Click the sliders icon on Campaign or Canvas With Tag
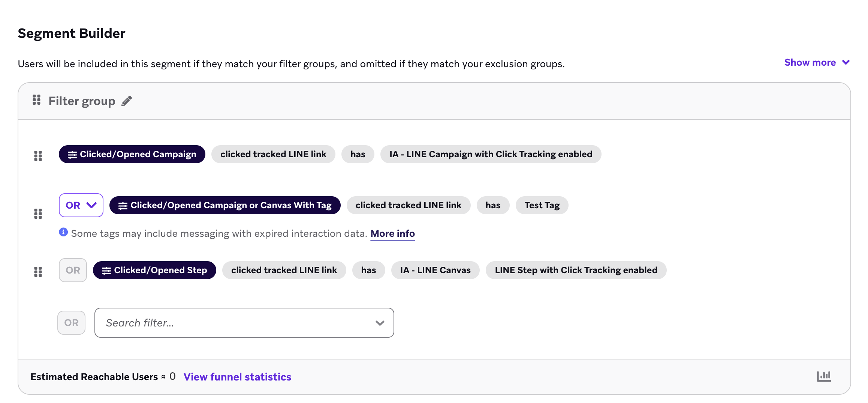The image size is (868, 403). [122, 205]
